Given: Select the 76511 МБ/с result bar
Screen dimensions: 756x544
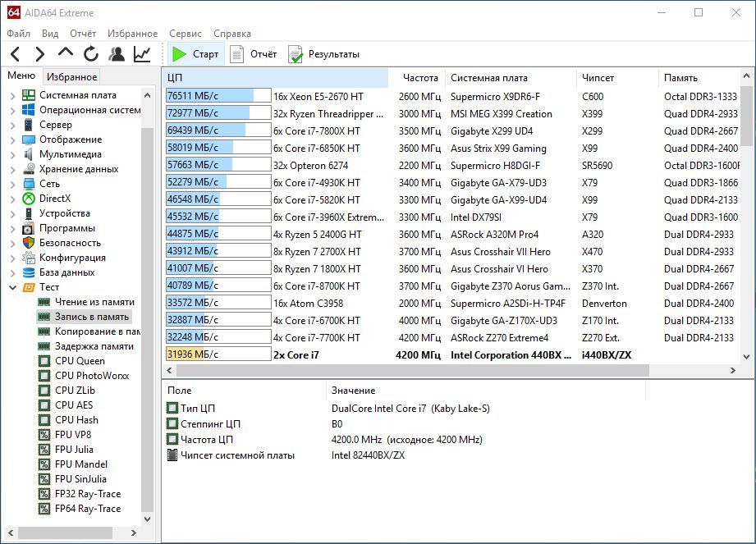Looking at the screenshot, I should [x=218, y=96].
